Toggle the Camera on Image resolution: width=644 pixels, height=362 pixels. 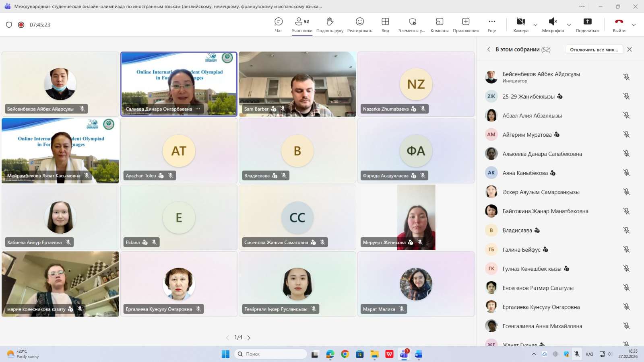(520, 24)
